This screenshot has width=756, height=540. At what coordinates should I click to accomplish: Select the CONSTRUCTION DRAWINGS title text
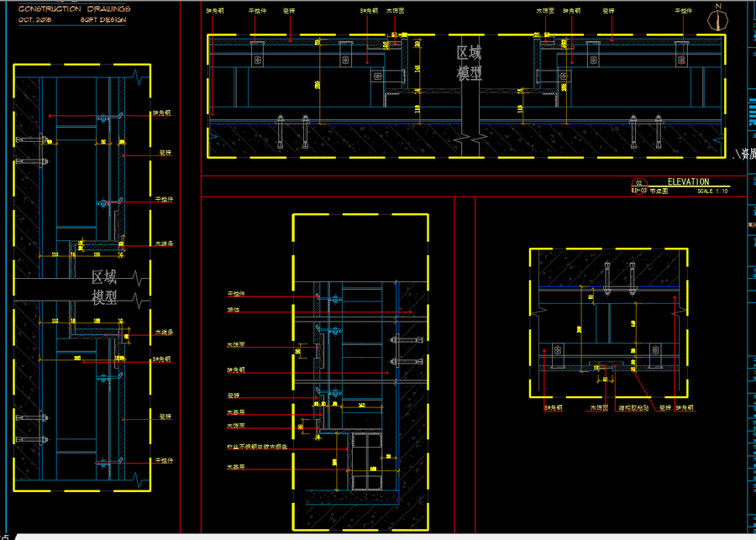pyautogui.click(x=74, y=9)
